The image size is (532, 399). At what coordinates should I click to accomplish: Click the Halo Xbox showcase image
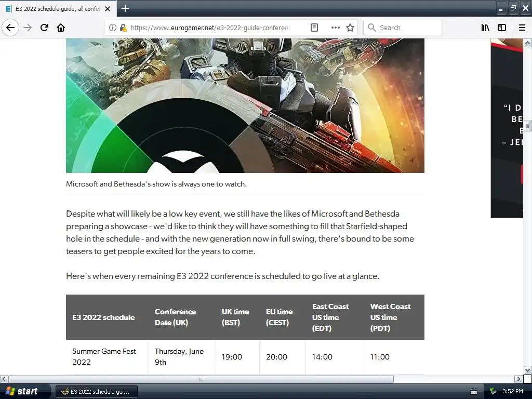(245, 105)
